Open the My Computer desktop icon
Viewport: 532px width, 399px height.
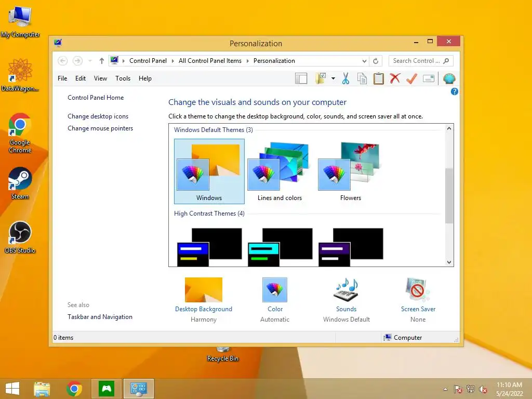coord(20,21)
